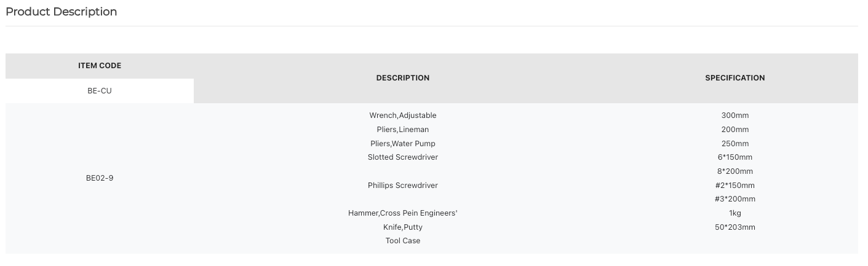Click the BE02-9 item code

click(100, 178)
